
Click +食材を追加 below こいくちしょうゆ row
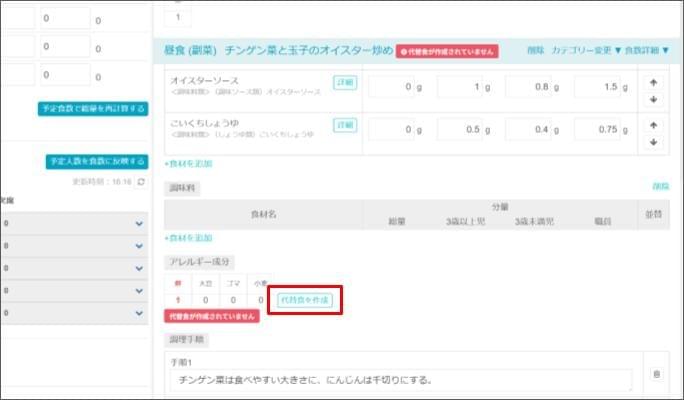coord(188,163)
